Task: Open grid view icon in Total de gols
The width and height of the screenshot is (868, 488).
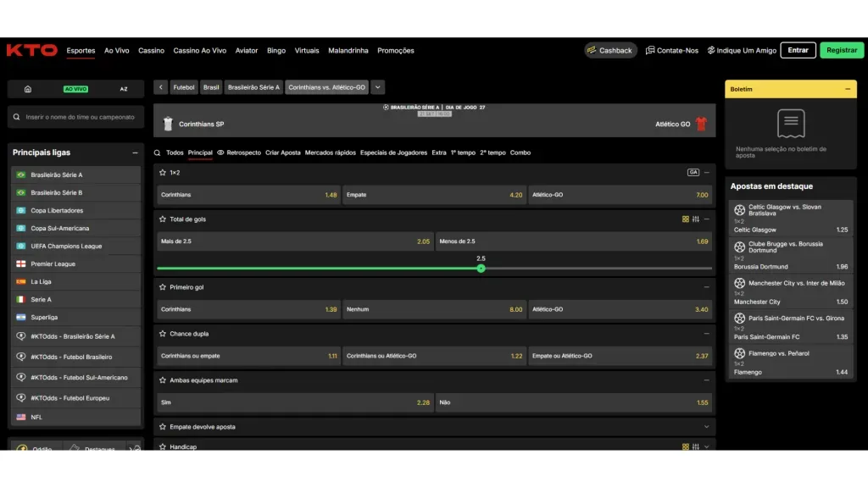Action: tap(686, 219)
